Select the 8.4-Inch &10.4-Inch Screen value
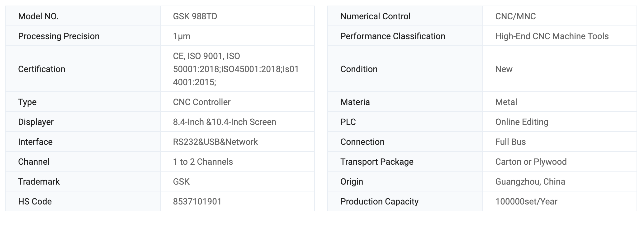The width and height of the screenshot is (644, 225). click(224, 122)
